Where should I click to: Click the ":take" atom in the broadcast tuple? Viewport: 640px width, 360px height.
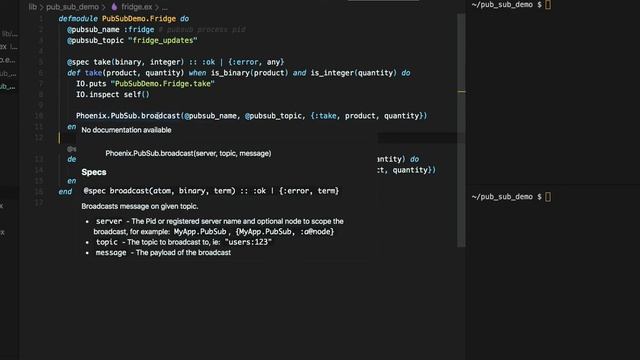(x=325, y=116)
